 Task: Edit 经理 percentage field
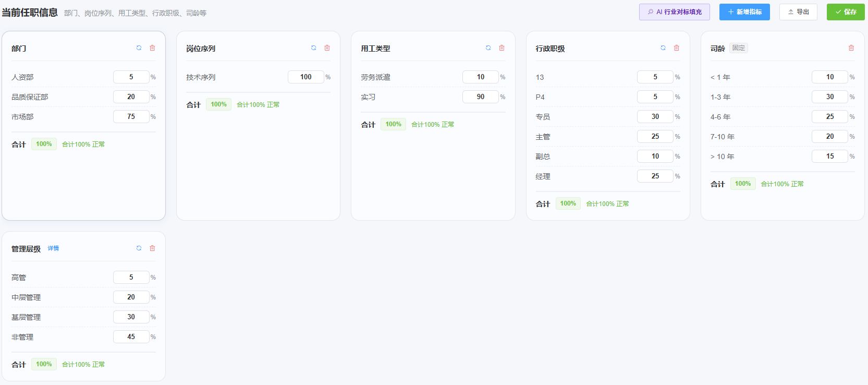coord(655,176)
